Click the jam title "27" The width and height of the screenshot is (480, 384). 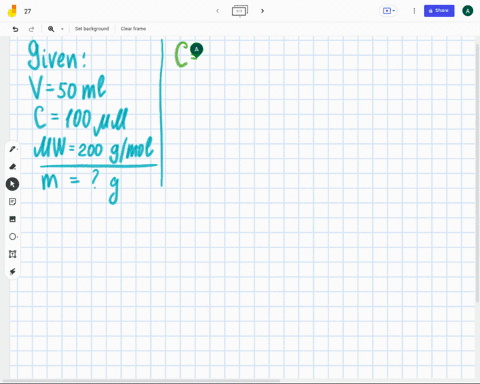pyautogui.click(x=27, y=11)
